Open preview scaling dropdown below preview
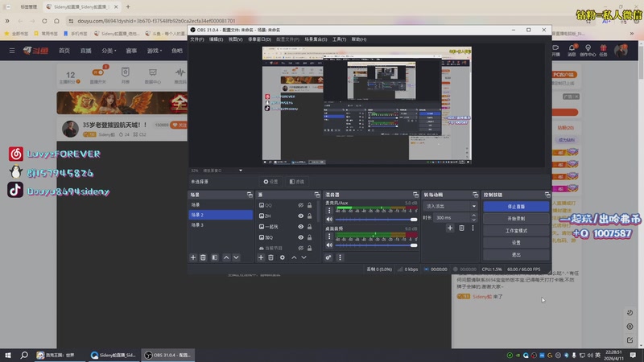 coord(240,171)
